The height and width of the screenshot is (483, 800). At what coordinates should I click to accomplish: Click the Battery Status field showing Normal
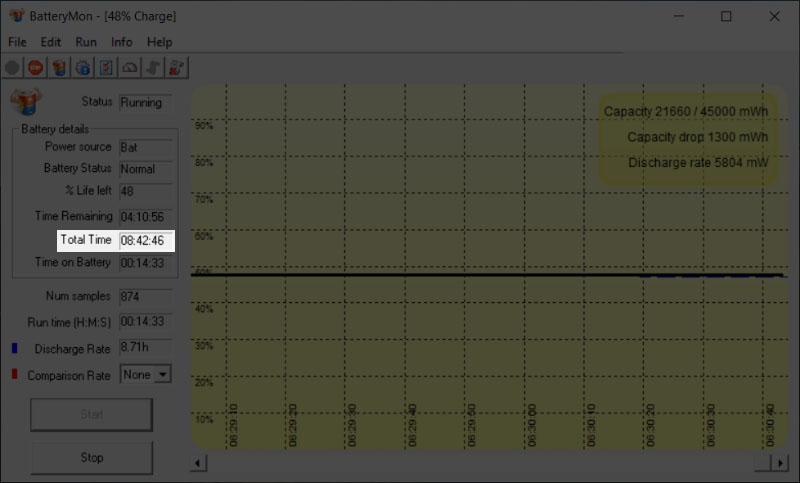click(145, 169)
